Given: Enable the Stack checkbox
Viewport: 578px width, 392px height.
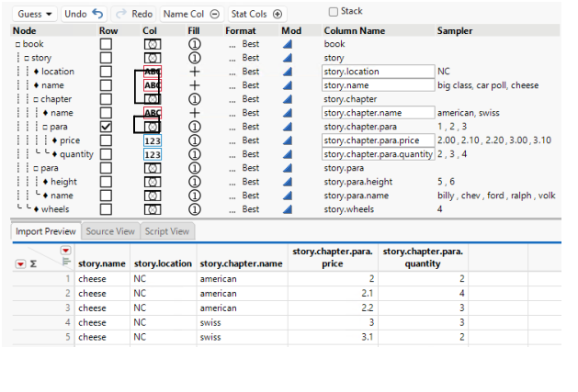Looking at the screenshot, I should coord(334,12).
